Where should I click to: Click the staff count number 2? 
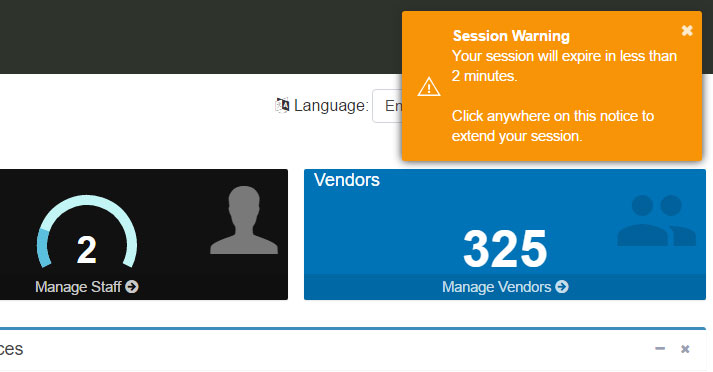[86, 250]
